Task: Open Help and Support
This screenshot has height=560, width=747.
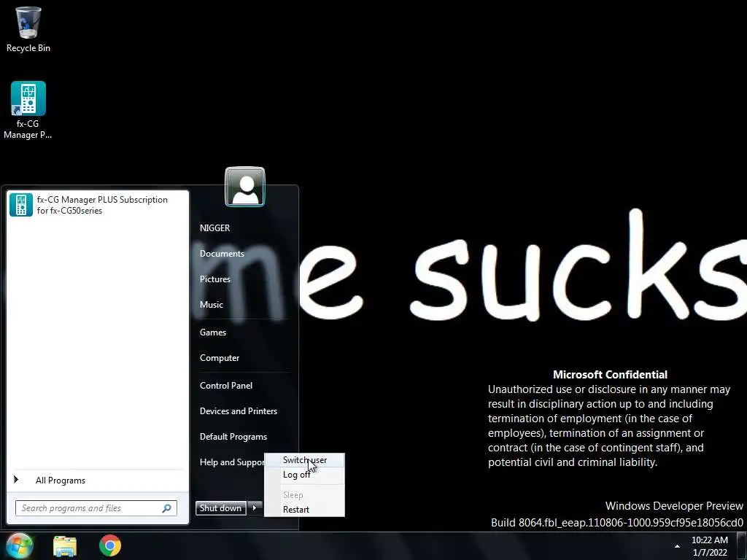Action: (231, 462)
